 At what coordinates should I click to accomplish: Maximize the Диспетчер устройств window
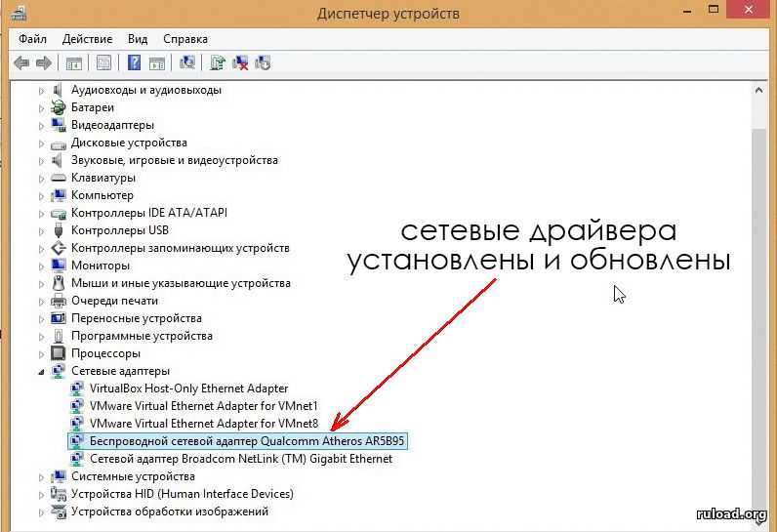point(714,10)
